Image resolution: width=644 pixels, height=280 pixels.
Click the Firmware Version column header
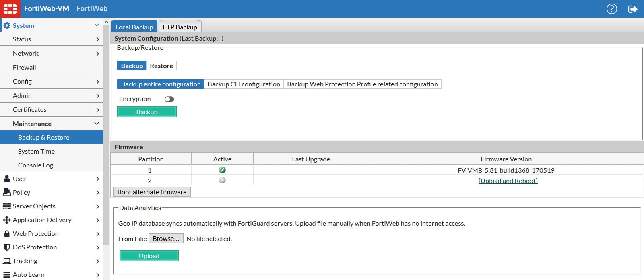[506, 159]
